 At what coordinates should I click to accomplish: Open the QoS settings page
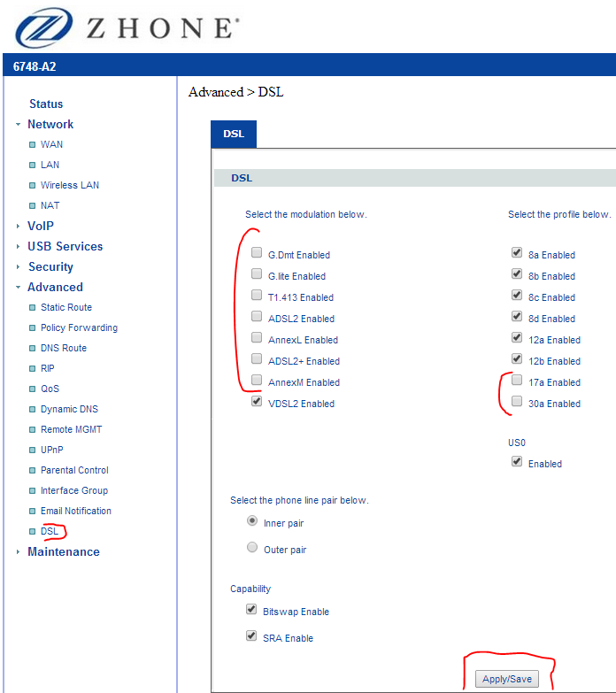(50, 389)
